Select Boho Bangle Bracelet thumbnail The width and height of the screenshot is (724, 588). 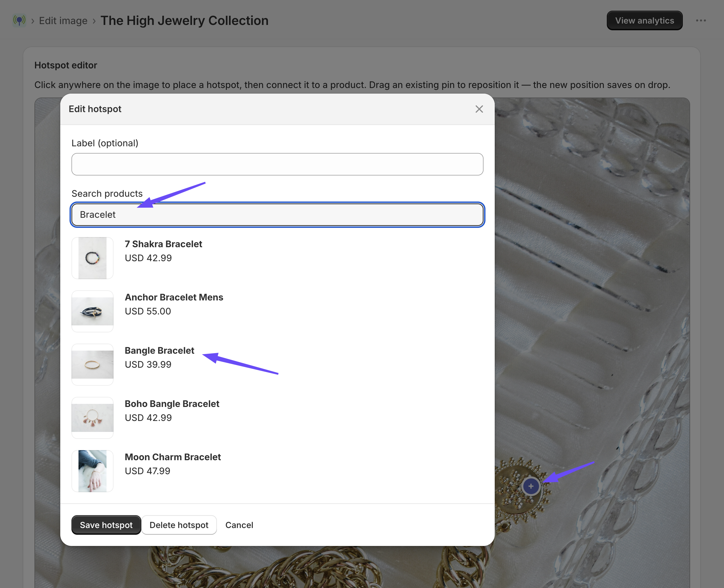click(92, 418)
